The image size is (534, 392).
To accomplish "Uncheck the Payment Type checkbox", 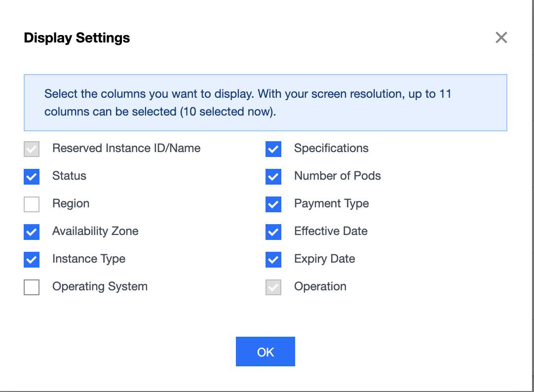I will tap(273, 204).
